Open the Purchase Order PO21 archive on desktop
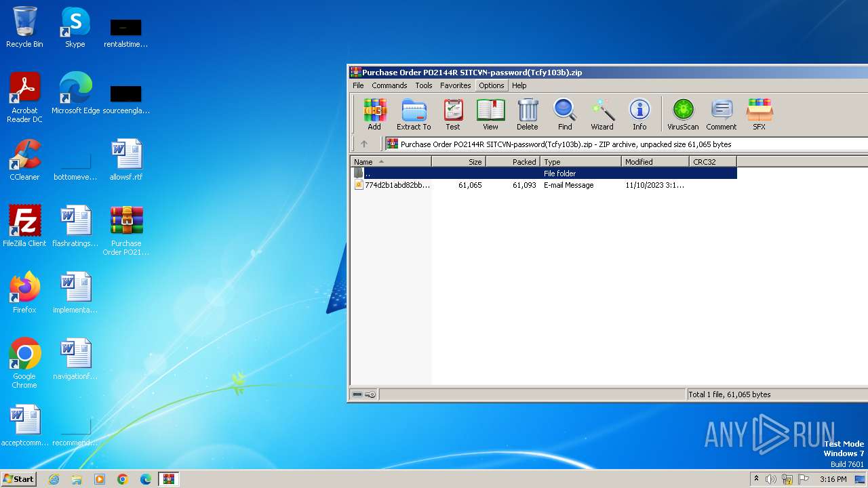 click(x=126, y=230)
